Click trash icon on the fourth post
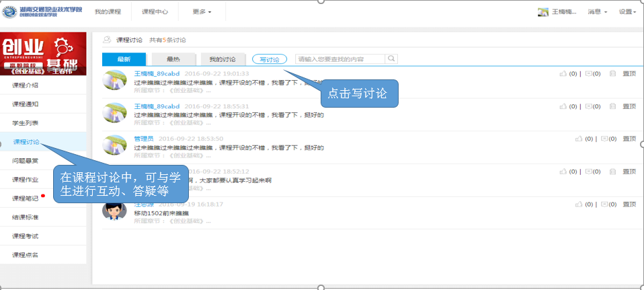Image resolution: width=644 pixels, height=290 pixels. pyautogui.click(x=612, y=172)
